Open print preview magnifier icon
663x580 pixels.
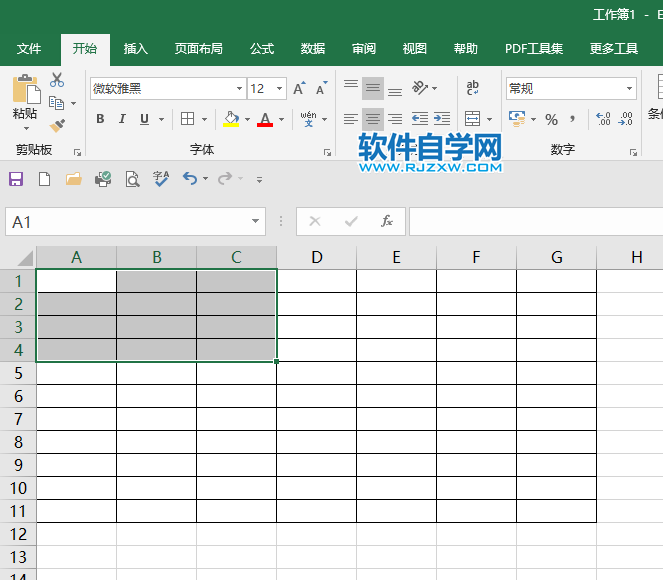tap(132, 179)
